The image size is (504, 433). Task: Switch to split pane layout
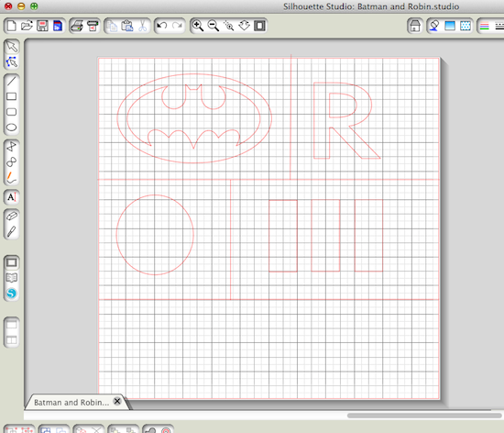tap(12, 340)
